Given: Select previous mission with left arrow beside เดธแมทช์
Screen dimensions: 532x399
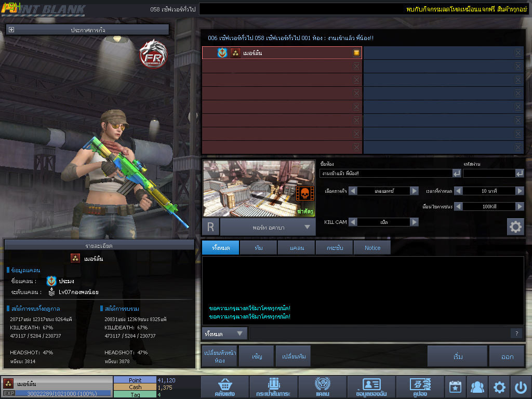Looking at the screenshot, I should tap(353, 191).
